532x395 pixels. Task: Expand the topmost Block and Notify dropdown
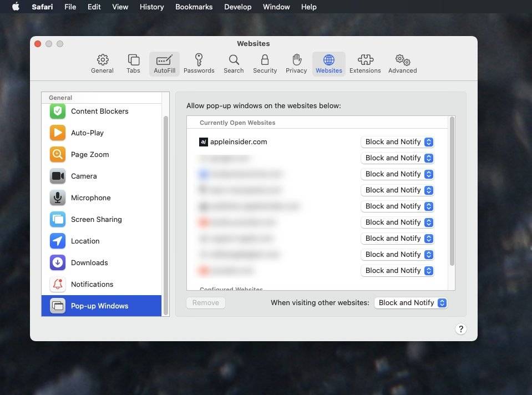[x=397, y=141]
